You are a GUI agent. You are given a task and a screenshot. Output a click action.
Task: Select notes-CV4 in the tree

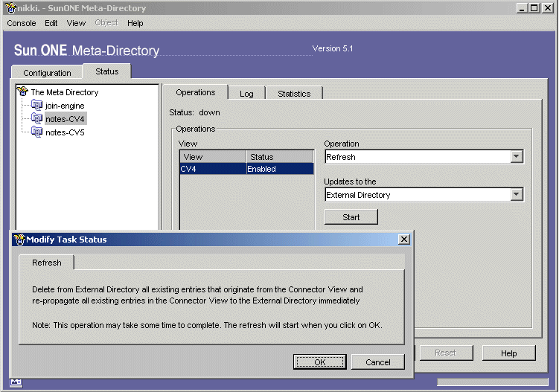[x=65, y=119]
